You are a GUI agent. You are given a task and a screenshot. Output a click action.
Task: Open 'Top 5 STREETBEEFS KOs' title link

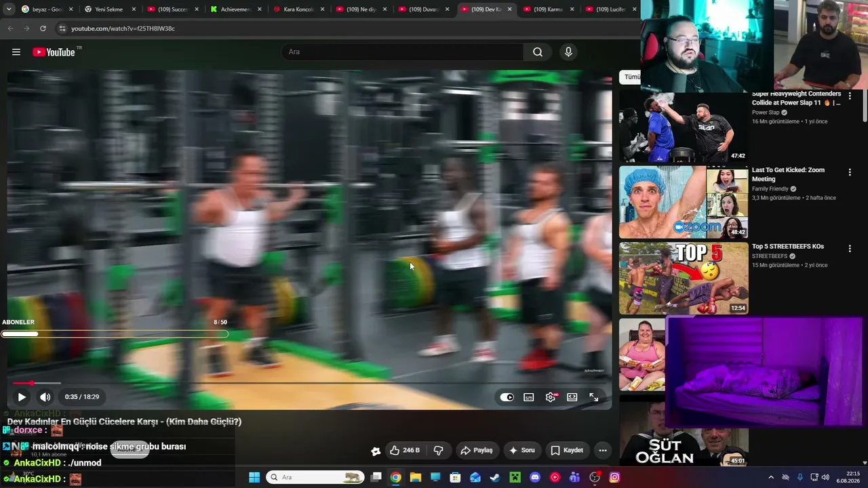click(x=788, y=247)
